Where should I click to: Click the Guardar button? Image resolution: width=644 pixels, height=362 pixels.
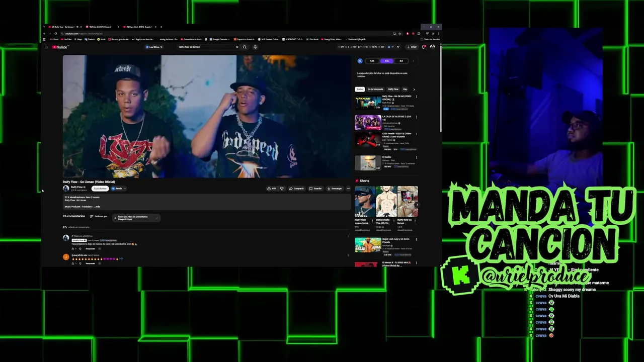coord(315,189)
